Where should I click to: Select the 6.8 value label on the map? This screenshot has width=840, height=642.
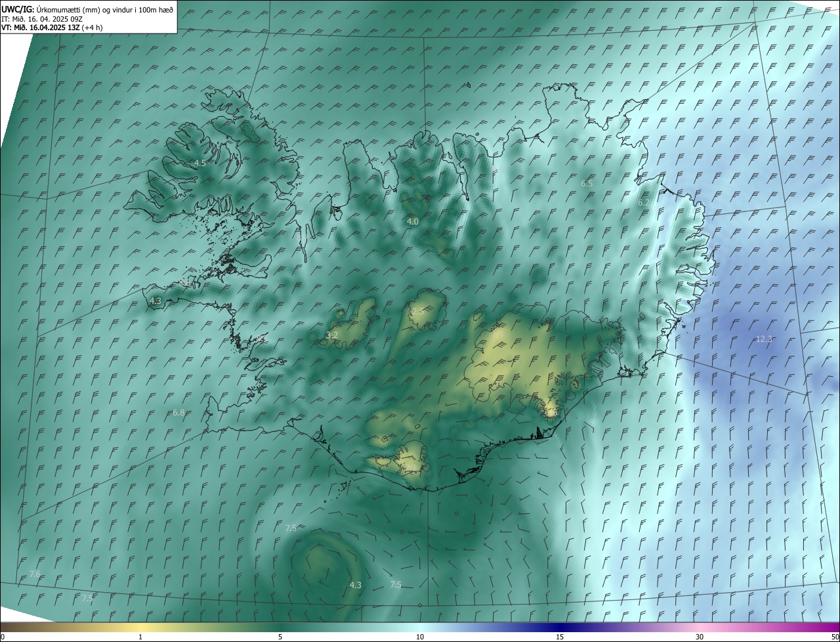click(178, 413)
